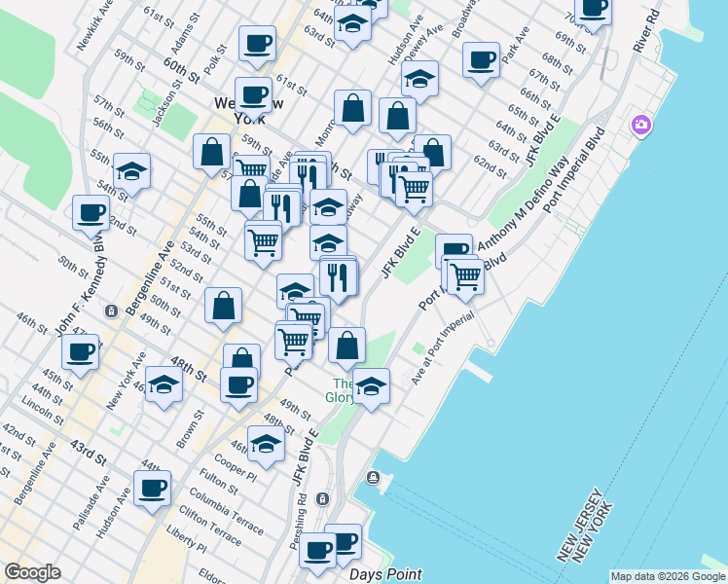This screenshot has width=728, height=584.
Task: Select the front coffee marker left of Days Point
Action: (x=317, y=554)
